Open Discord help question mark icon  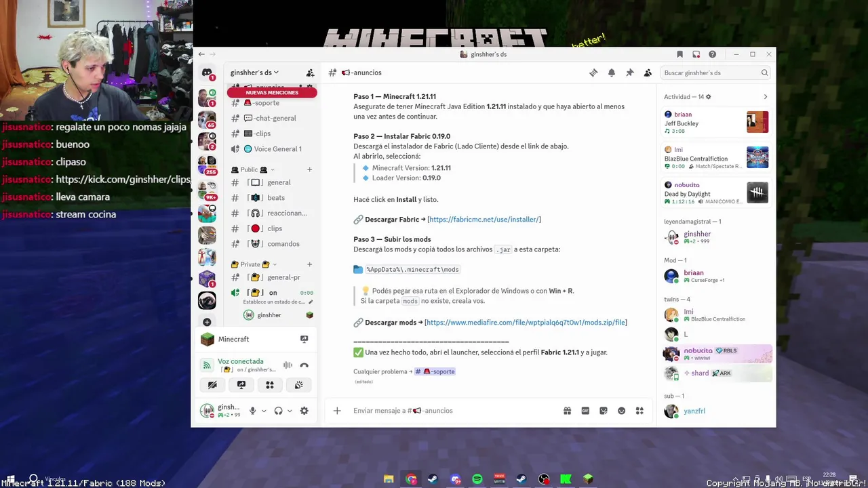pos(712,54)
